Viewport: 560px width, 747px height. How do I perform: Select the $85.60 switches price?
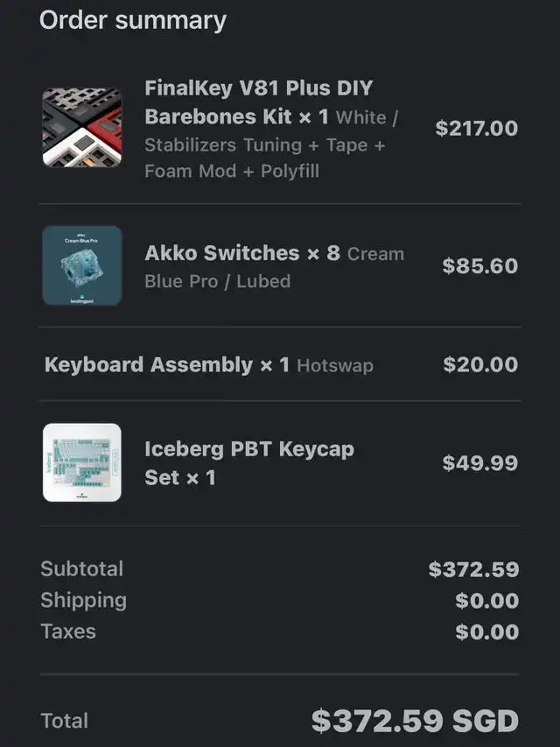pos(479,265)
